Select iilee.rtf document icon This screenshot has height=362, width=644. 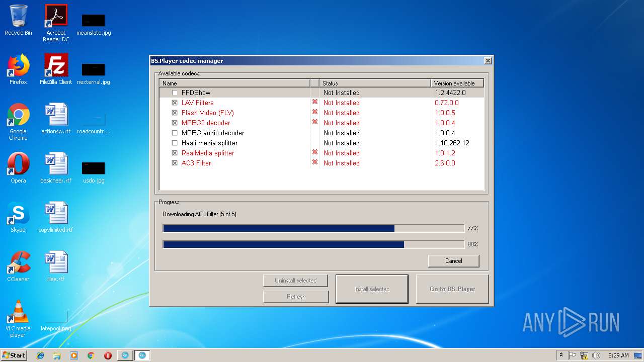pos(56,267)
